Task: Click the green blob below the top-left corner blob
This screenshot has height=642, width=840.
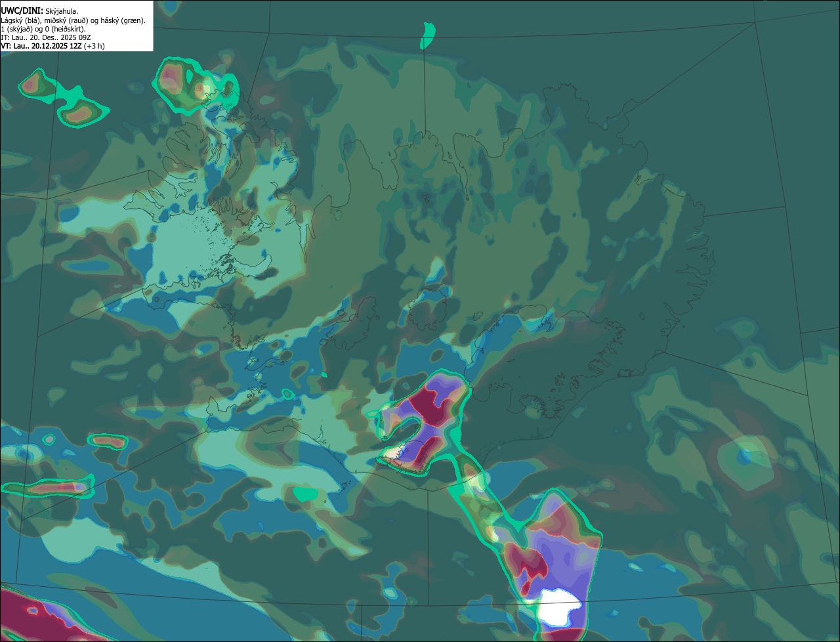Action: [x=81, y=113]
